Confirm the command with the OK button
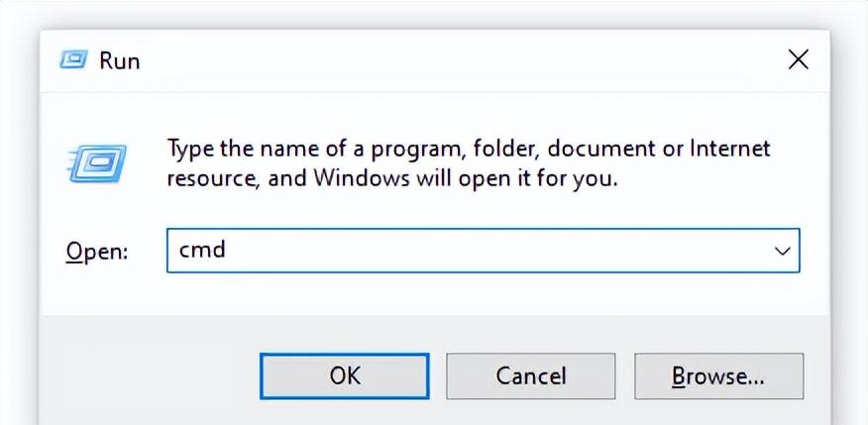Image resolution: width=868 pixels, height=425 pixels. point(344,376)
